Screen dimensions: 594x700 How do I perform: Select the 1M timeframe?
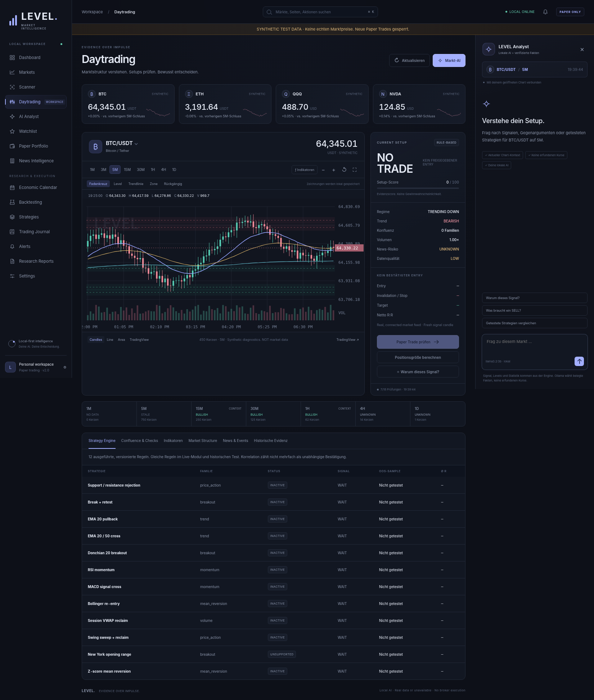pyautogui.click(x=93, y=170)
